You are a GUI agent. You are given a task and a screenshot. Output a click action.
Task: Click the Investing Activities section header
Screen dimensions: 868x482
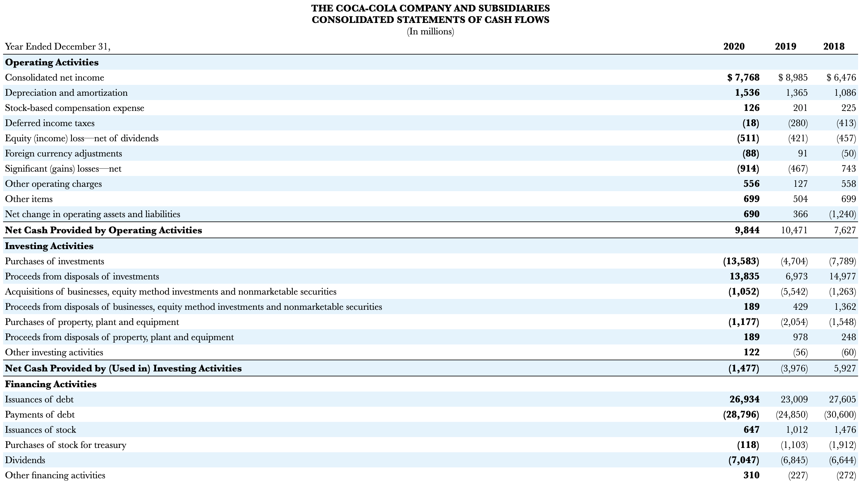coord(48,246)
